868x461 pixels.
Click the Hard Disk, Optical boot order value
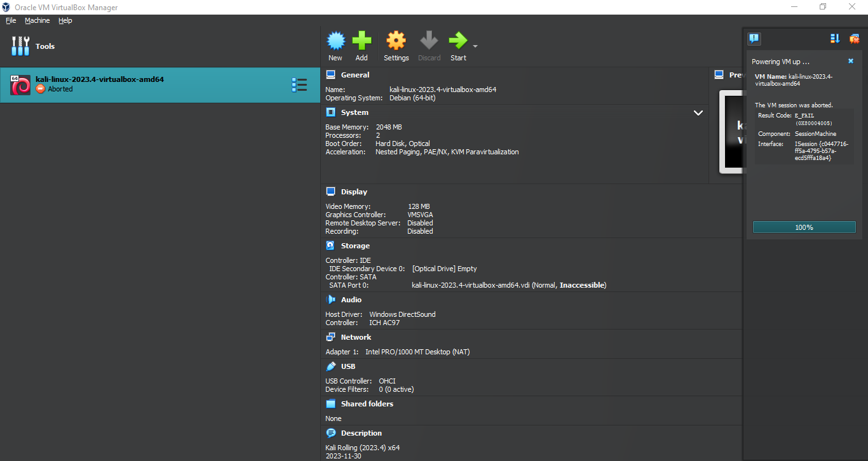coord(402,144)
